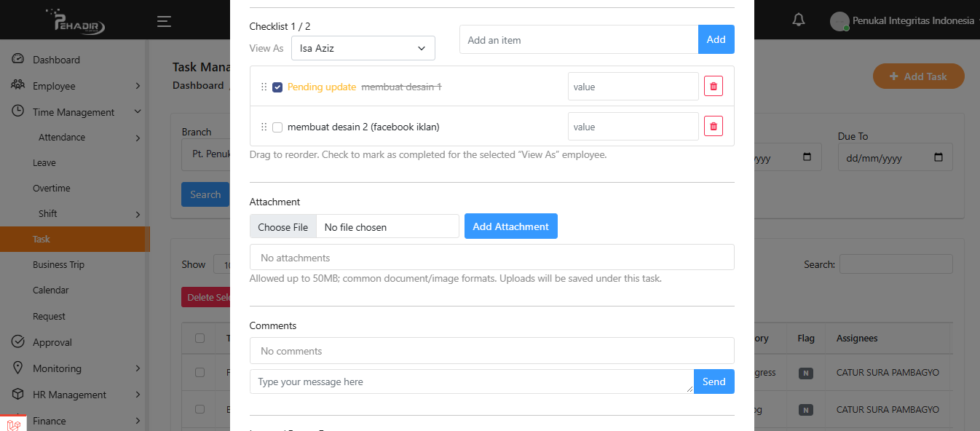
Task: Collapse the Time Management submenu
Action: pos(138,111)
